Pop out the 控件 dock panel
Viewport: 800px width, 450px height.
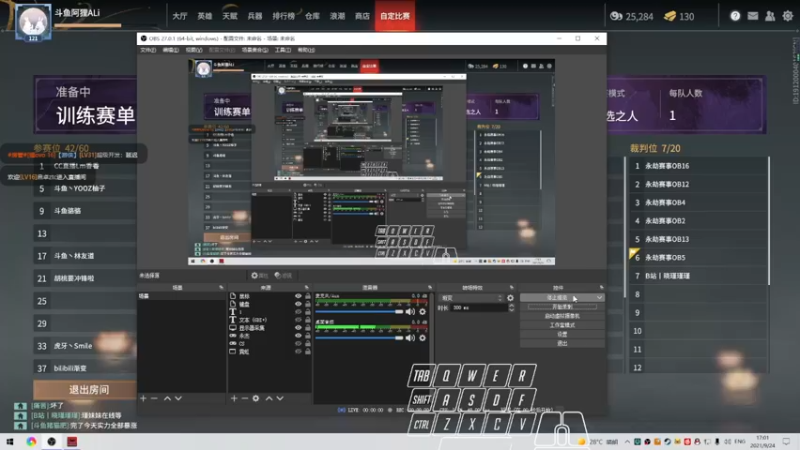[x=601, y=288]
